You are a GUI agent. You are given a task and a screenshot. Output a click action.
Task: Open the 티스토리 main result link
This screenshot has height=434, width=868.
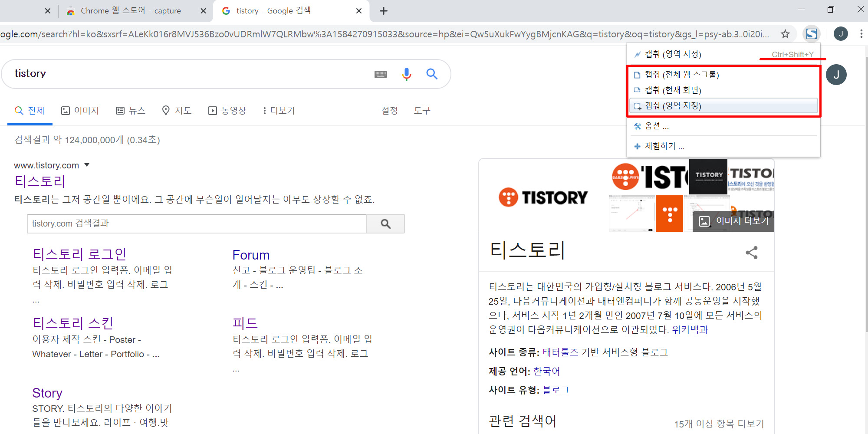pyautogui.click(x=39, y=181)
